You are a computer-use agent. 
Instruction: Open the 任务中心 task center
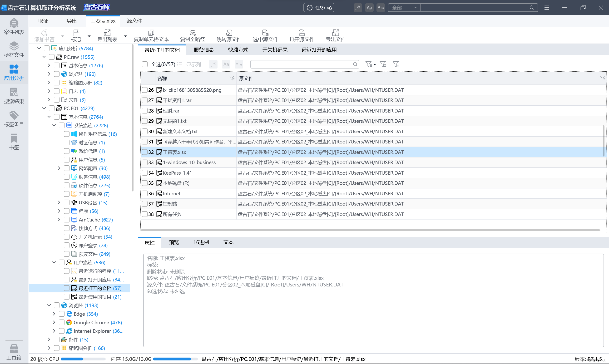tap(319, 8)
